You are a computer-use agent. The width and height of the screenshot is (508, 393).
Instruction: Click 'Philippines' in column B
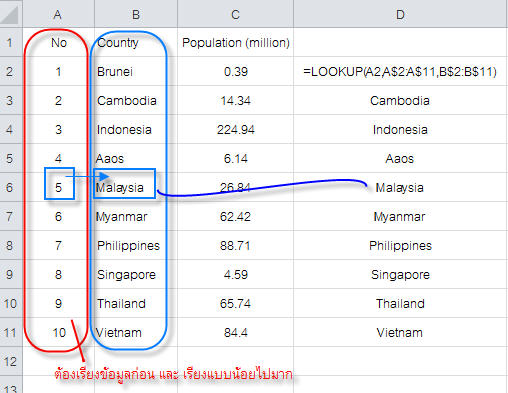136,245
